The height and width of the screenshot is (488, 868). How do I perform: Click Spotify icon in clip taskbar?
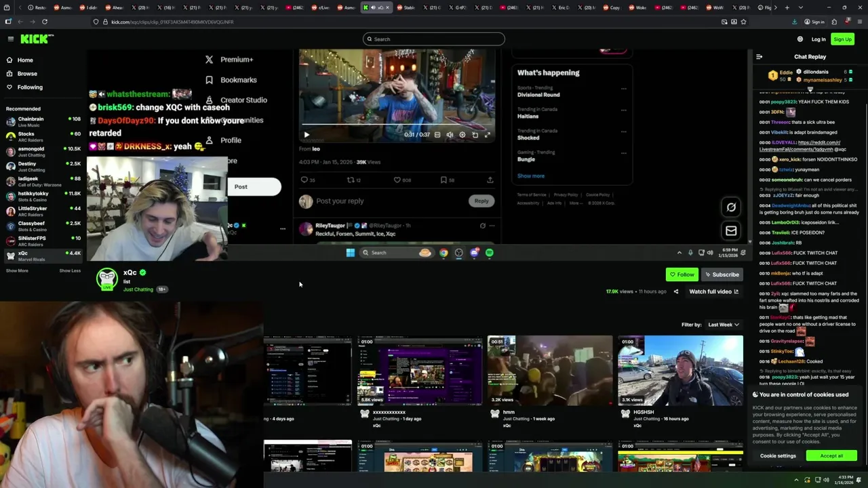click(x=490, y=253)
